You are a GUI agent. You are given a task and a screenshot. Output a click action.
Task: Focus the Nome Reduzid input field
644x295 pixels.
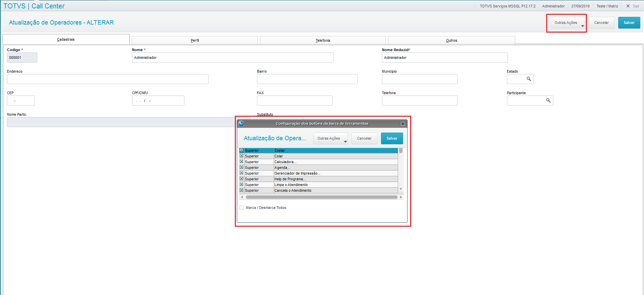coord(445,58)
